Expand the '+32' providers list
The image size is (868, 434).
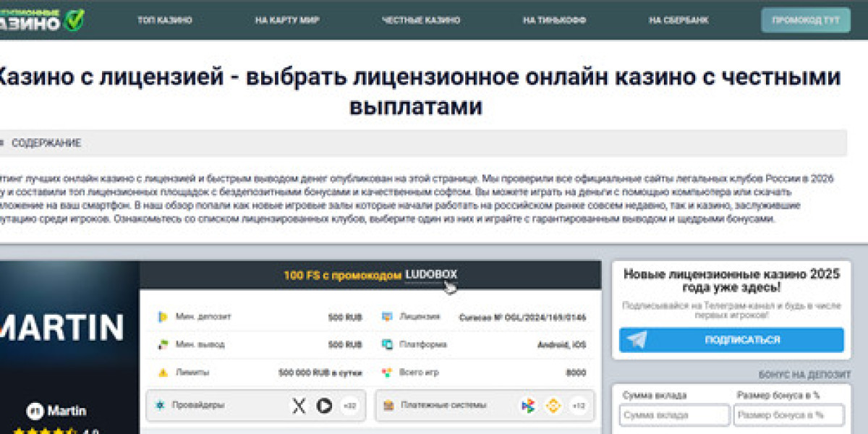[350, 405]
